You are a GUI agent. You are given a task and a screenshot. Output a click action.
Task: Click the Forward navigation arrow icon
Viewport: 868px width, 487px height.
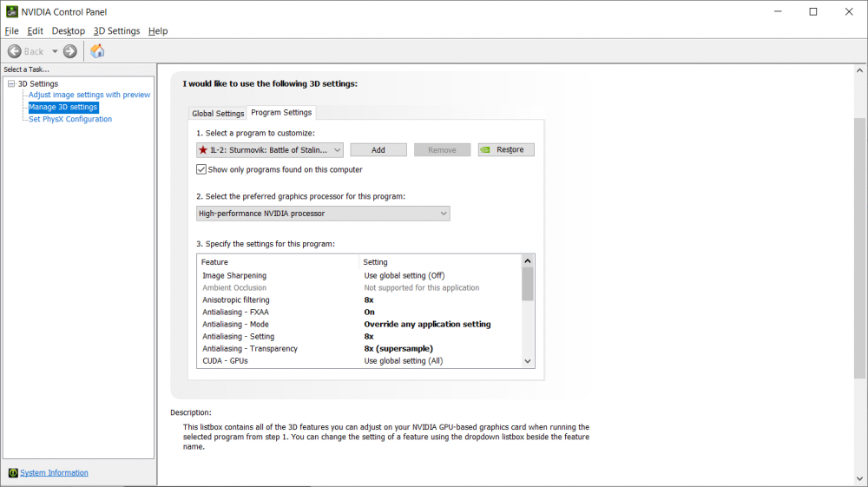click(70, 51)
